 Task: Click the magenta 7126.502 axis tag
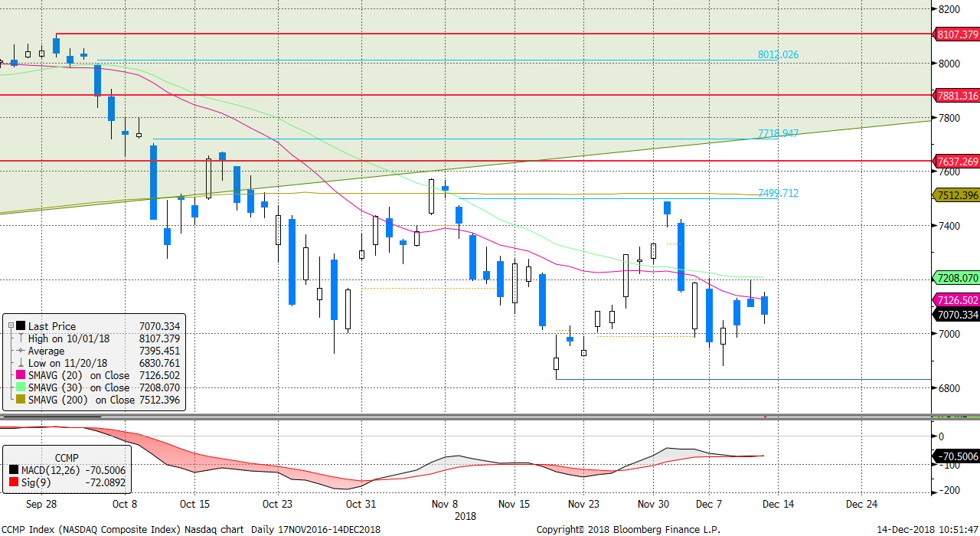[x=957, y=300]
